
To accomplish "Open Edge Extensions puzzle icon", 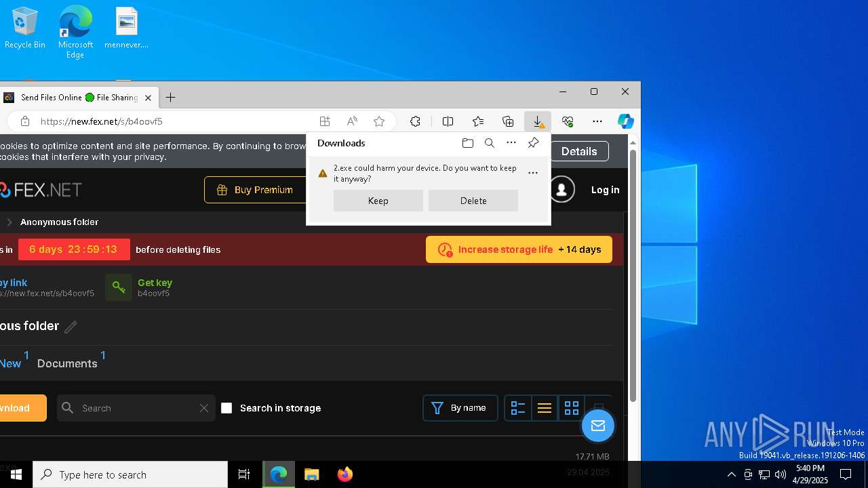I will pyautogui.click(x=415, y=121).
